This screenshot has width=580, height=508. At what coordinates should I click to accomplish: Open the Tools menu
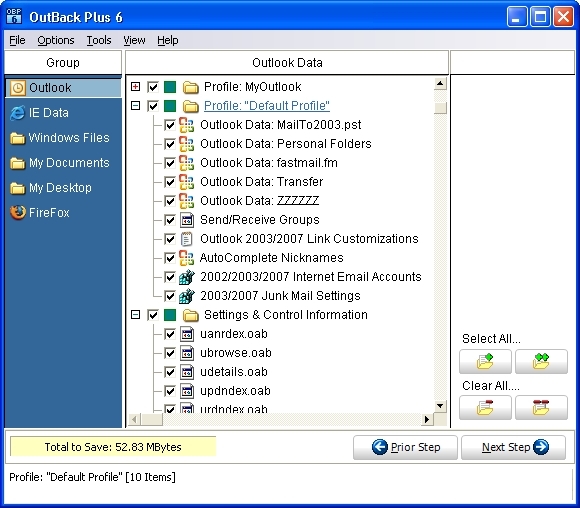click(x=99, y=40)
